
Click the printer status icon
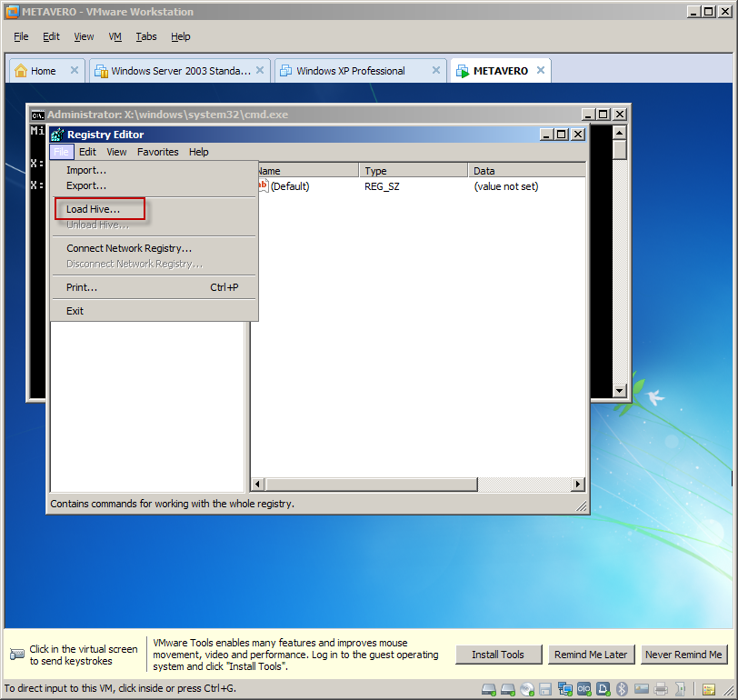661,689
